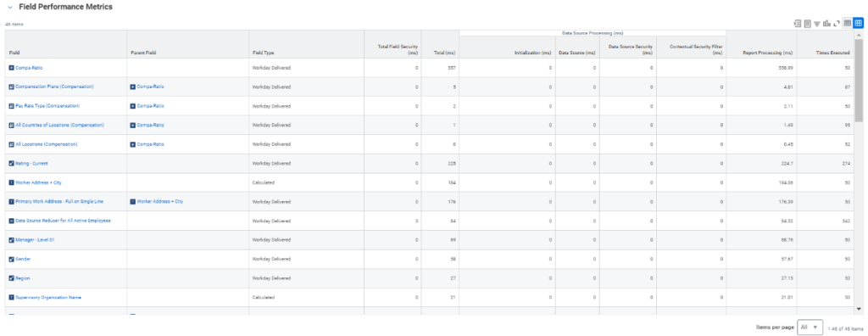Viewport: 868px width, 336px height.
Task: Open Worker Address + City parent field link
Action: [159, 201]
